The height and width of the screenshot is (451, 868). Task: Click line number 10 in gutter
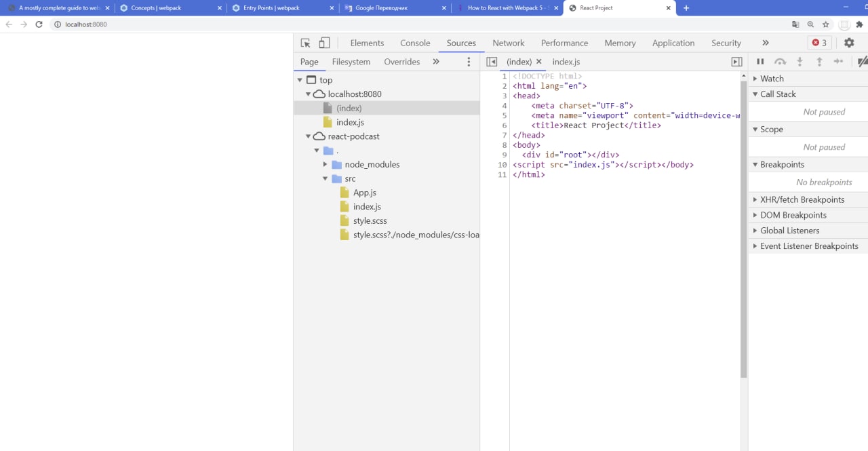tap(502, 165)
